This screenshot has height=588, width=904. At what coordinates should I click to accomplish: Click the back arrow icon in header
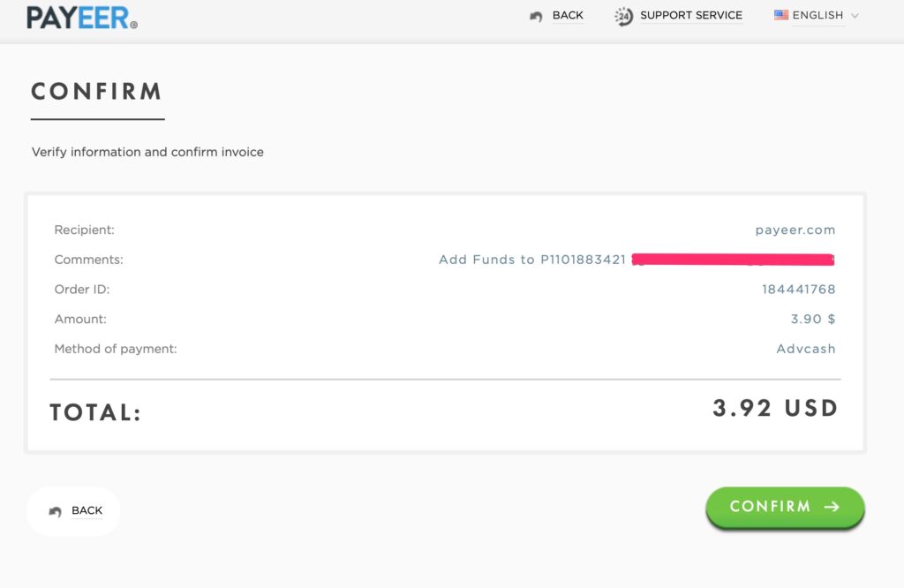point(536,17)
